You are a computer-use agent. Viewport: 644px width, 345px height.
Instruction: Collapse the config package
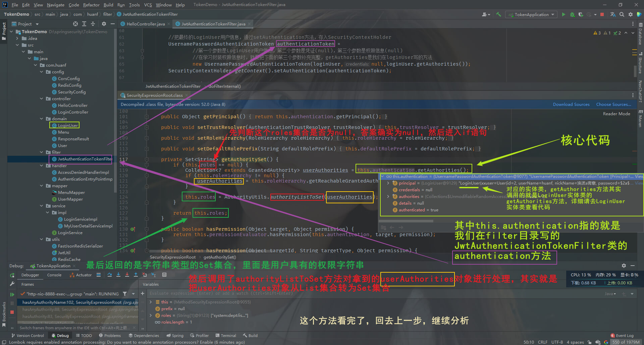pos(42,72)
